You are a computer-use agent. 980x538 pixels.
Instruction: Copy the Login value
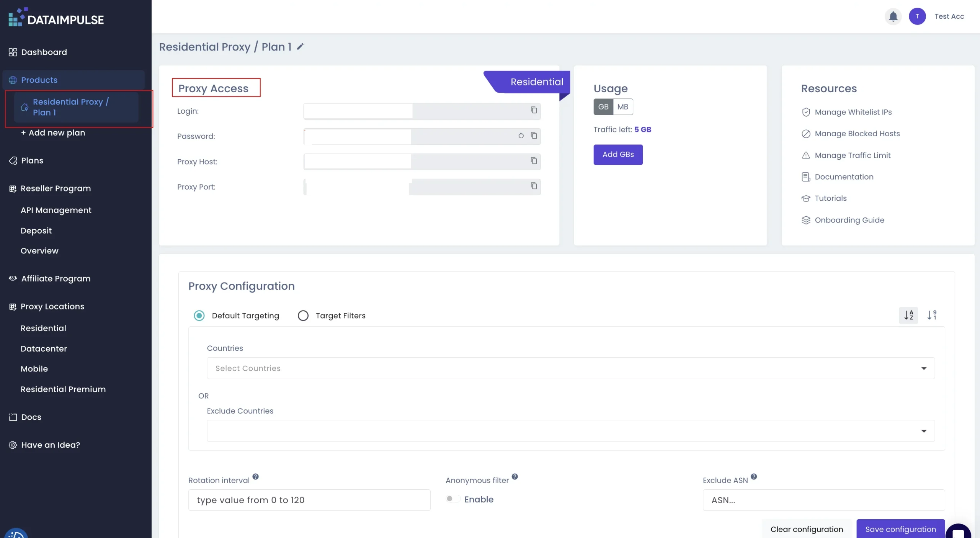[534, 110]
